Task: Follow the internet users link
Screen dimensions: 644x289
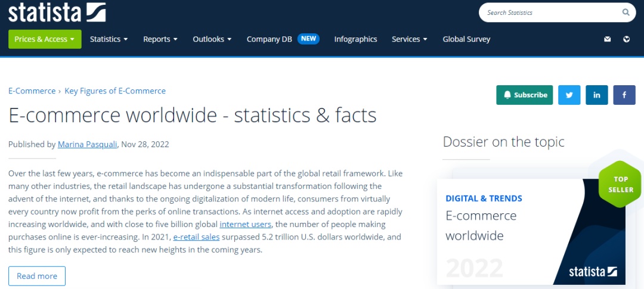Action: click(x=245, y=225)
